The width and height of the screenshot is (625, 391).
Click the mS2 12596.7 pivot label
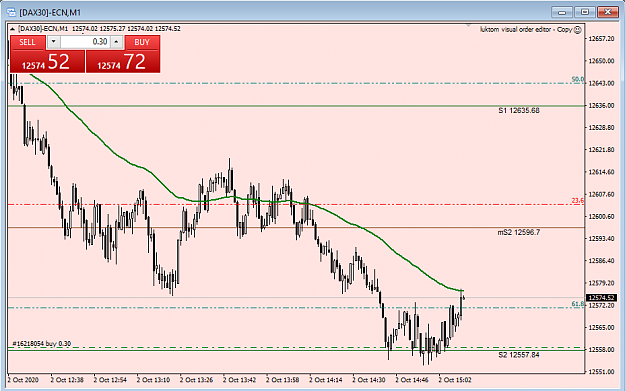tap(519, 232)
